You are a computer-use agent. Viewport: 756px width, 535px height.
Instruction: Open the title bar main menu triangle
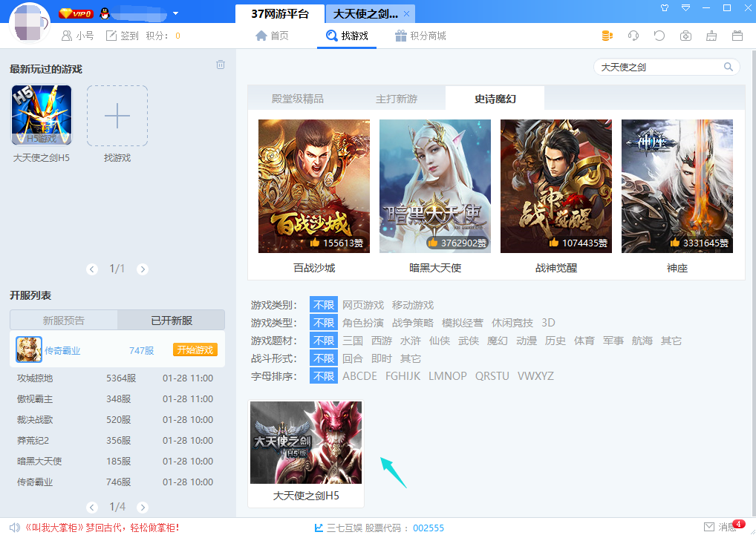click(686, 8)
